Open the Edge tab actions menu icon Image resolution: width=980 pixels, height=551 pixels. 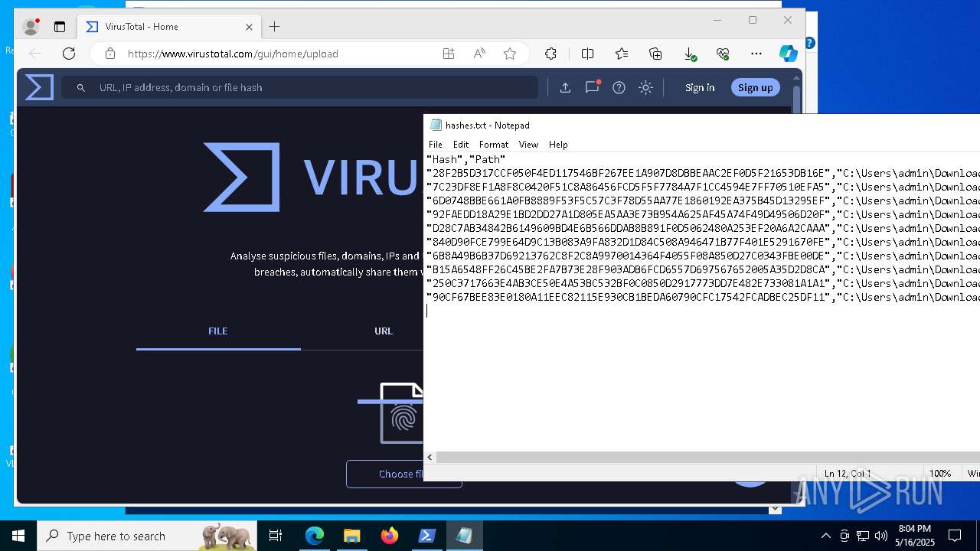coord(60,27)
